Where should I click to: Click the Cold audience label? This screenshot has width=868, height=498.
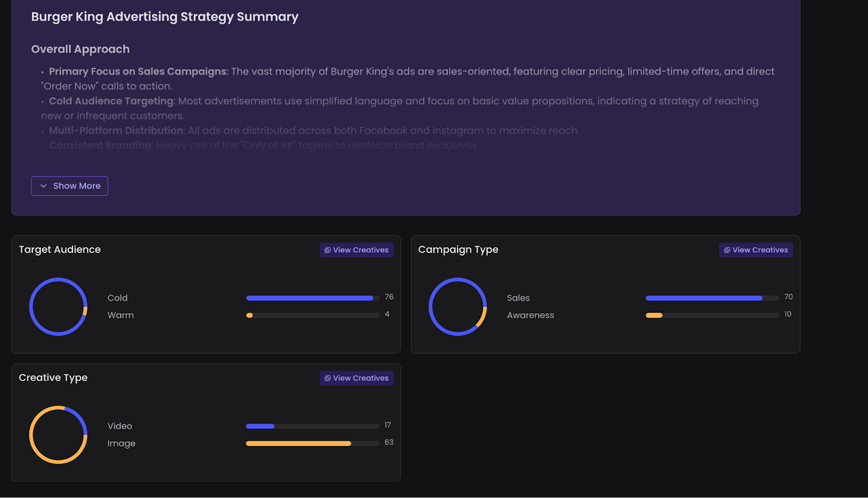click(x=117, y=298)
